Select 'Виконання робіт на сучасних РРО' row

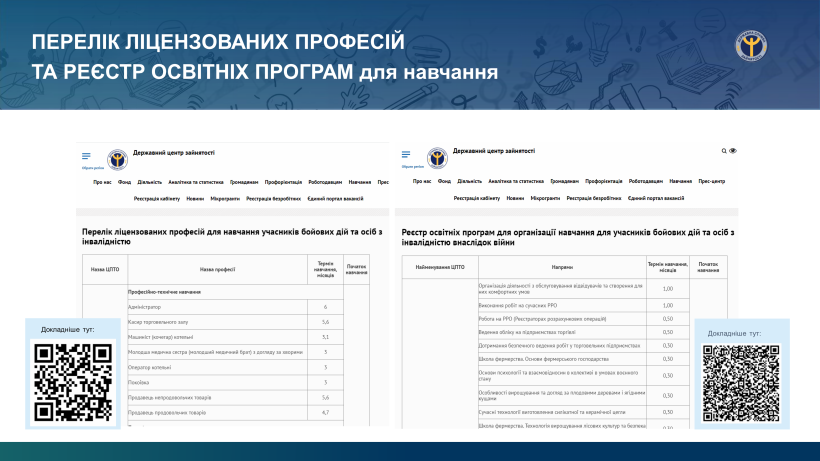coord(584,305)
